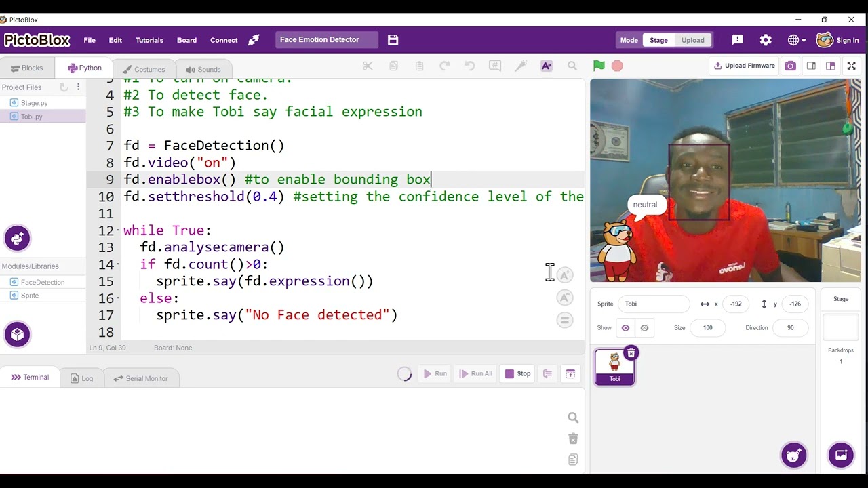Switch to the Blocks tab
Screen dimensions: 868x488
tap(27, 68)
